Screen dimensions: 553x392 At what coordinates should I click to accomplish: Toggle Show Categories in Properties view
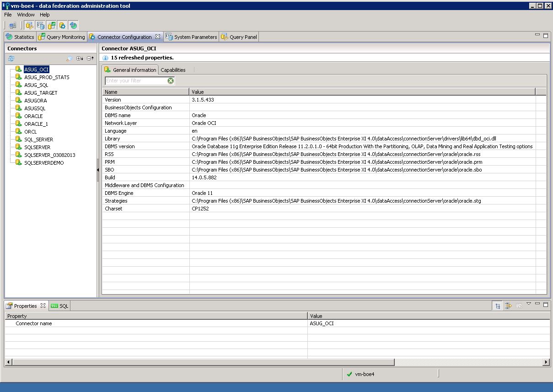click(x=497, y=306)
